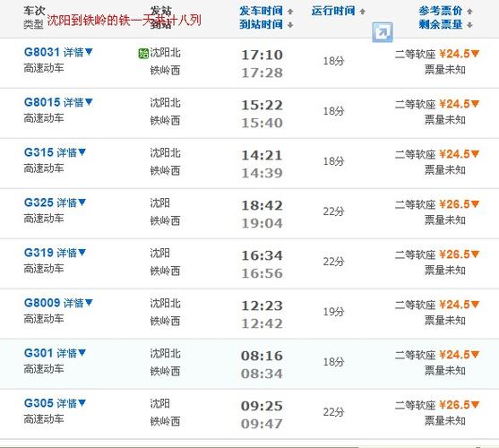Screen dimensions: 499x448
Task: Click the blue expand image icon
Action: coord(383,32)
